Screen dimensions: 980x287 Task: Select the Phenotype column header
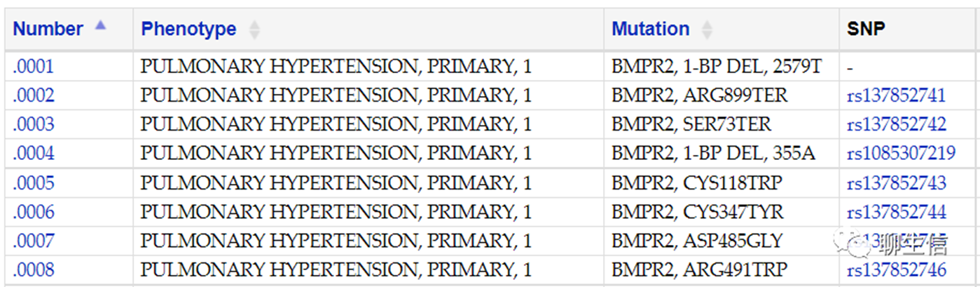tap(188, 29)
